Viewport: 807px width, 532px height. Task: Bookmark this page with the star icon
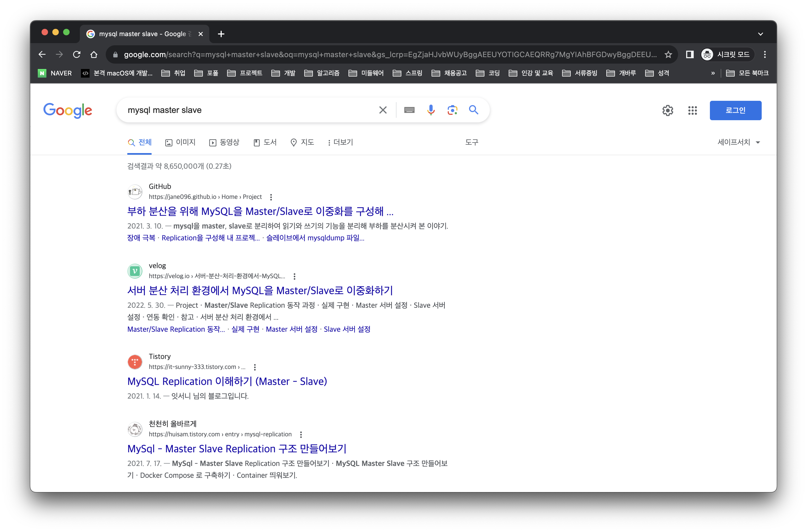(668, 54)
